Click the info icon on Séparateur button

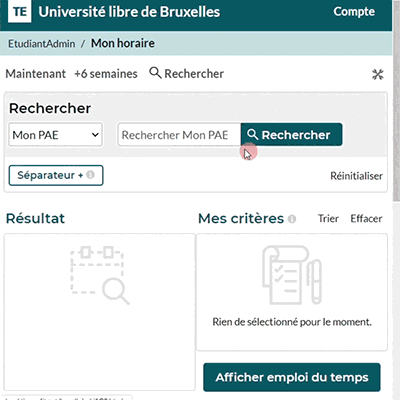(x=90, y=175)
